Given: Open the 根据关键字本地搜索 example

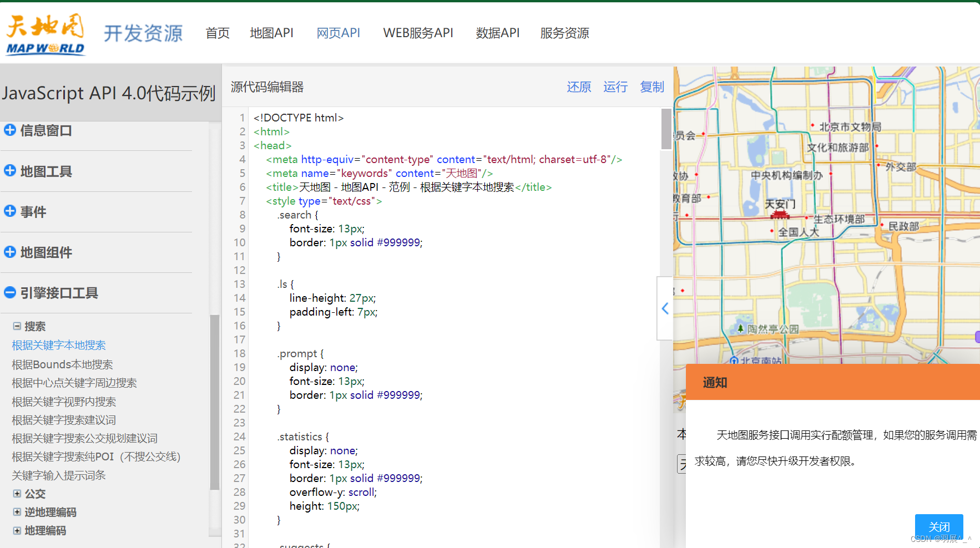Looking at the screenshot, I should click(59, 345).
